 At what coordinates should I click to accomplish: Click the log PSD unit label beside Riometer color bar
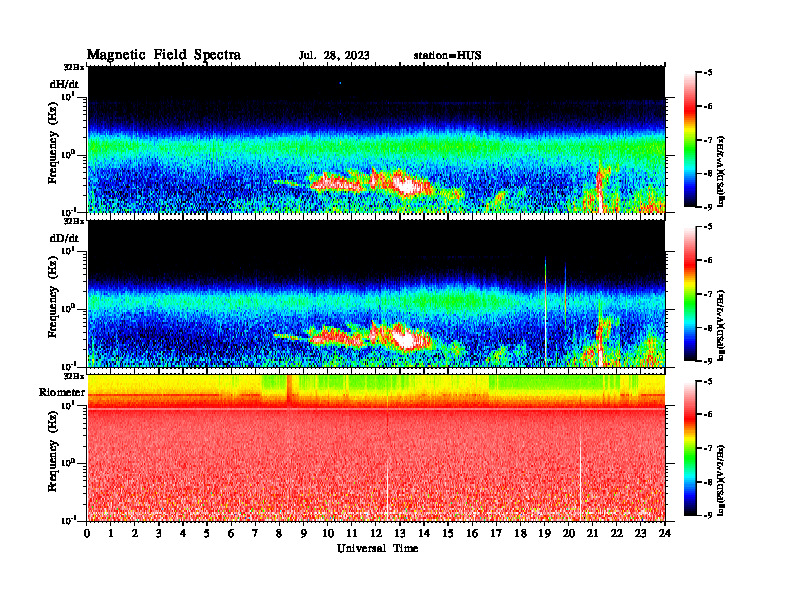[722, 480]
